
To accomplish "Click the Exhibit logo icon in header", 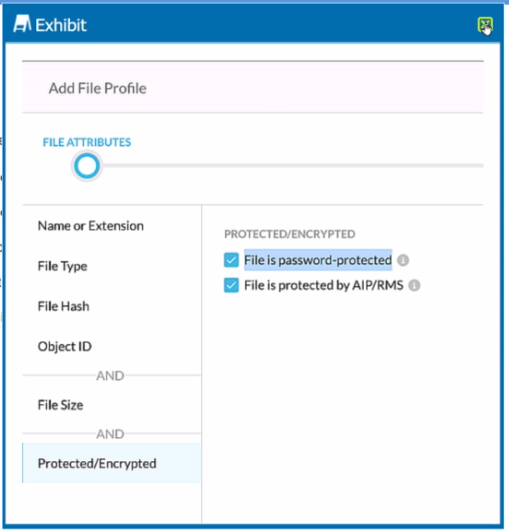I will point(22,24).
